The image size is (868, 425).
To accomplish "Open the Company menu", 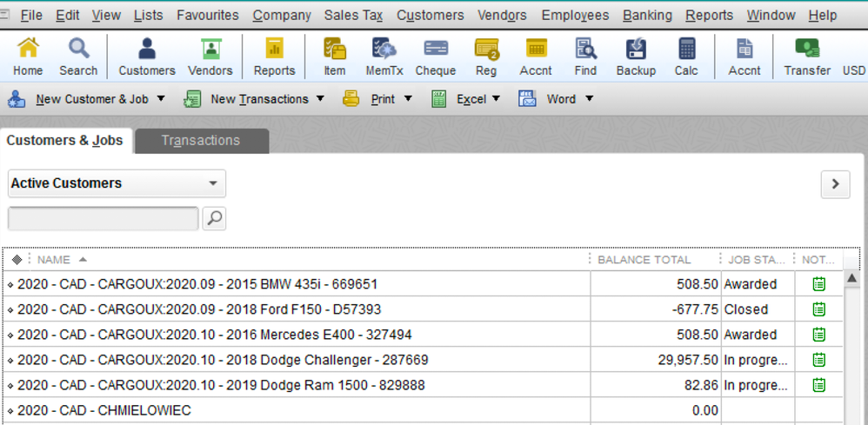I will (282, 15).
